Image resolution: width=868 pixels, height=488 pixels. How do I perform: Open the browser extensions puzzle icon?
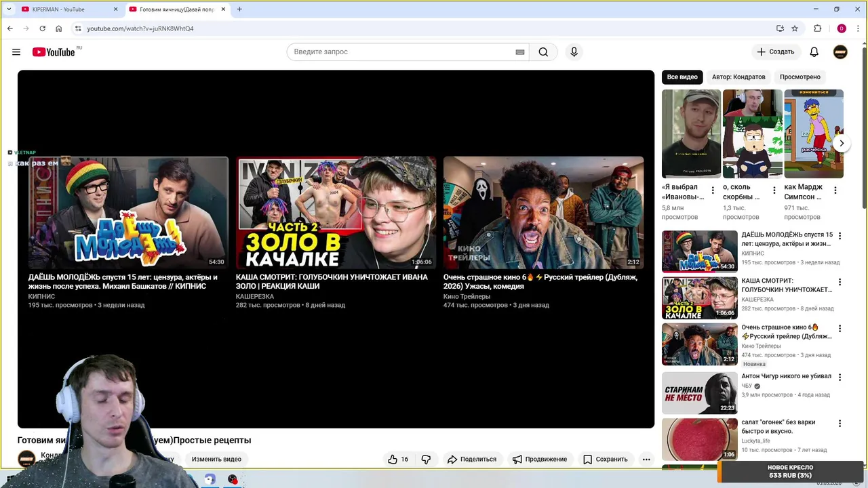(817, 28)
